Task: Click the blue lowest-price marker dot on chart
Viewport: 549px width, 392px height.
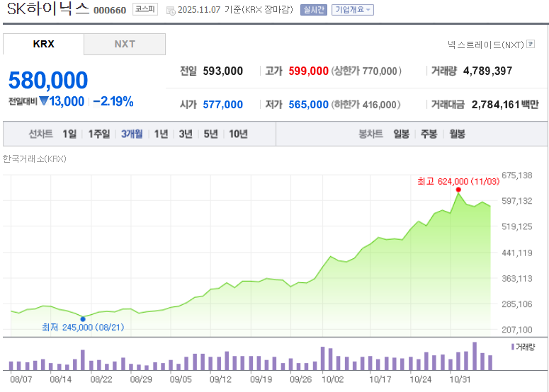Action: tap(83, 319)
